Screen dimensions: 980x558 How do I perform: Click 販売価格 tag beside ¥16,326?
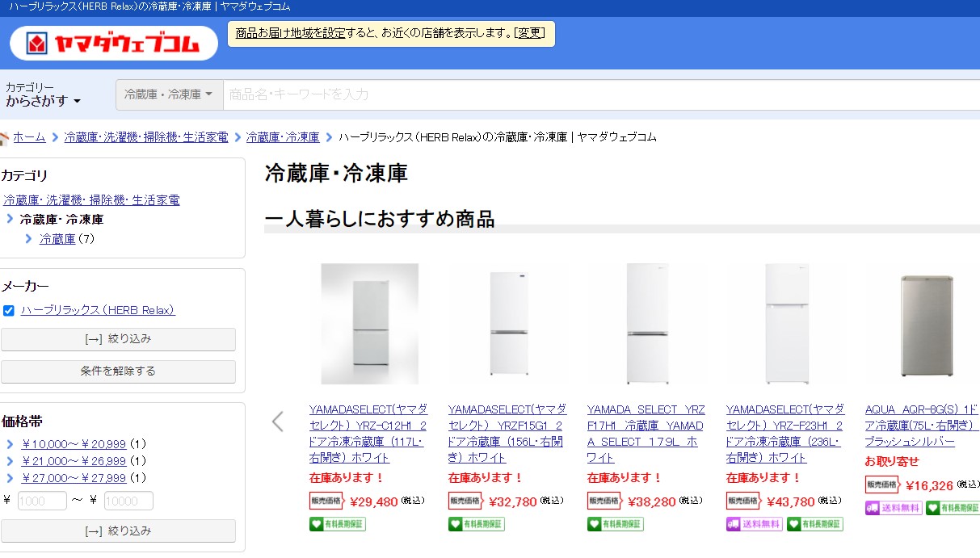click(883, 485)
